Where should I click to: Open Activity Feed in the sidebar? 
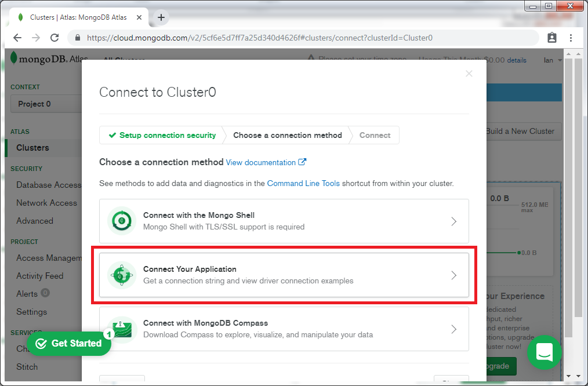click(x=40, y=276)
